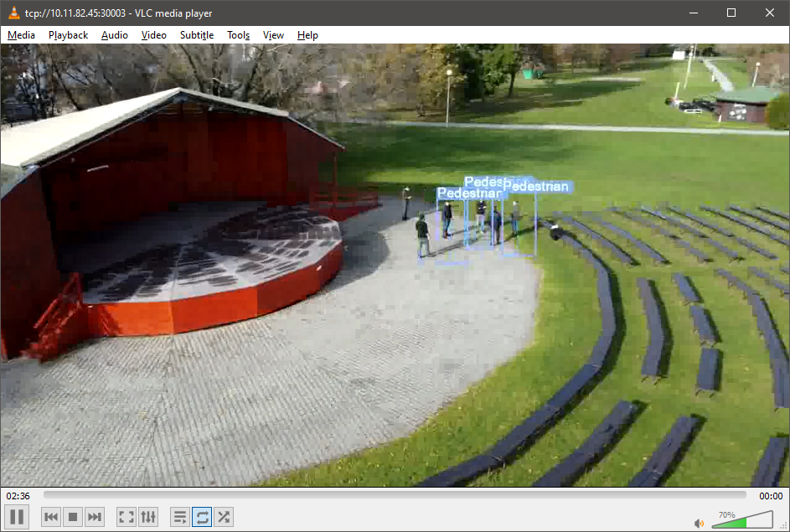Skip to previous media track
Image resolution: width=790 pixels, height=532 pixels.
click(51, 517)
